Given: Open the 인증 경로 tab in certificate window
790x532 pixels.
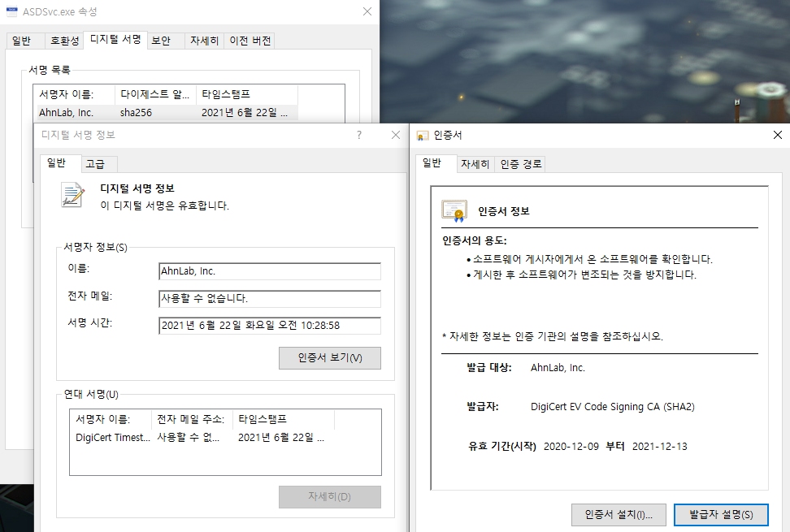Looking at the screenshot, I should (x=520, y=164).
